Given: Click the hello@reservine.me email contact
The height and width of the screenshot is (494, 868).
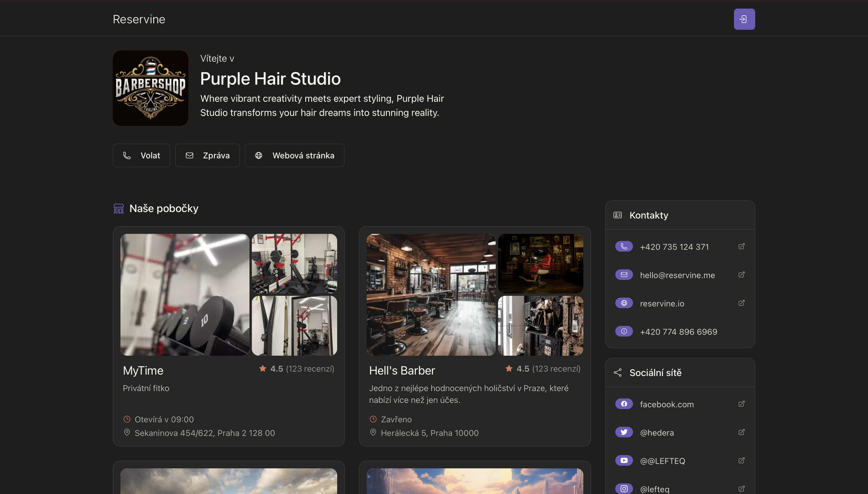Looking at the screenshot, I should (x=677, y=275).
